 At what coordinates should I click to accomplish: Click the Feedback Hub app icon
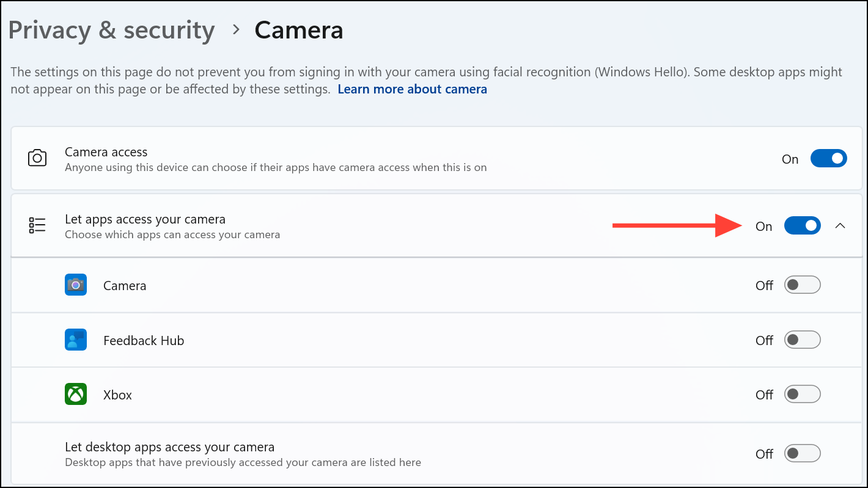[76, 340]
